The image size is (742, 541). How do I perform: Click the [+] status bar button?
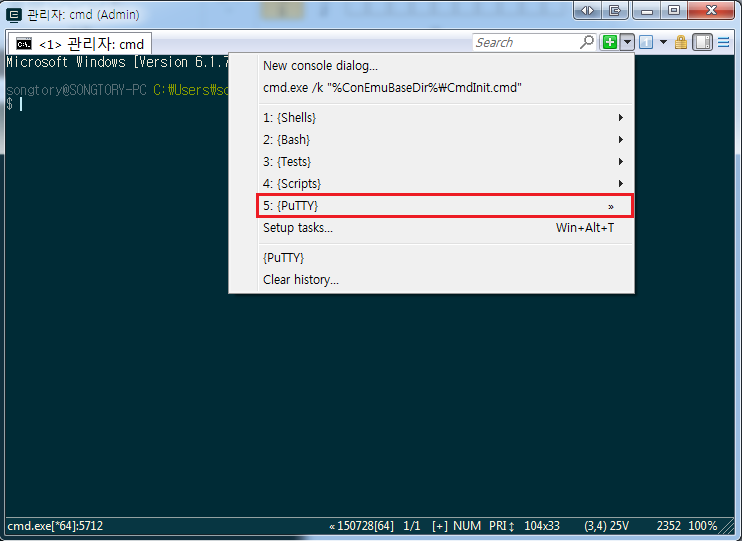440,526
